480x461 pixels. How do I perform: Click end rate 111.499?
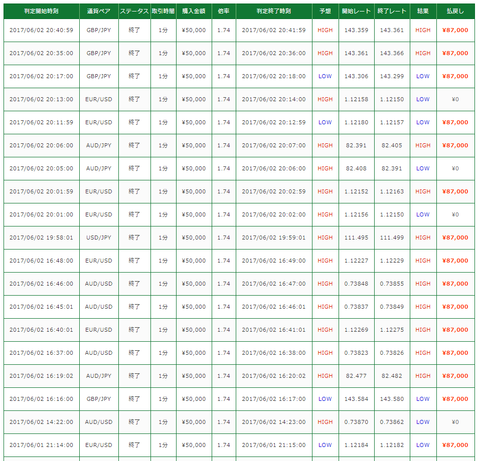[392, 238]
